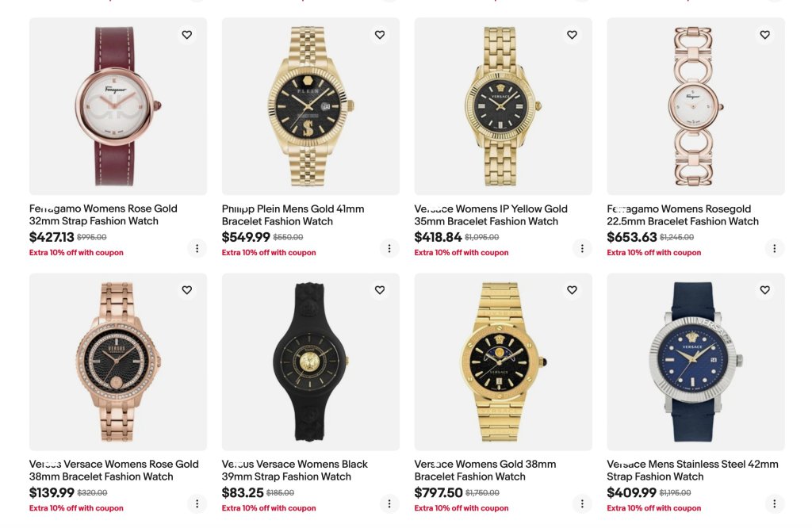Open three-dot menu for Philipp Plein watch
Screen dimensions: 812x528
click(389, 248)
